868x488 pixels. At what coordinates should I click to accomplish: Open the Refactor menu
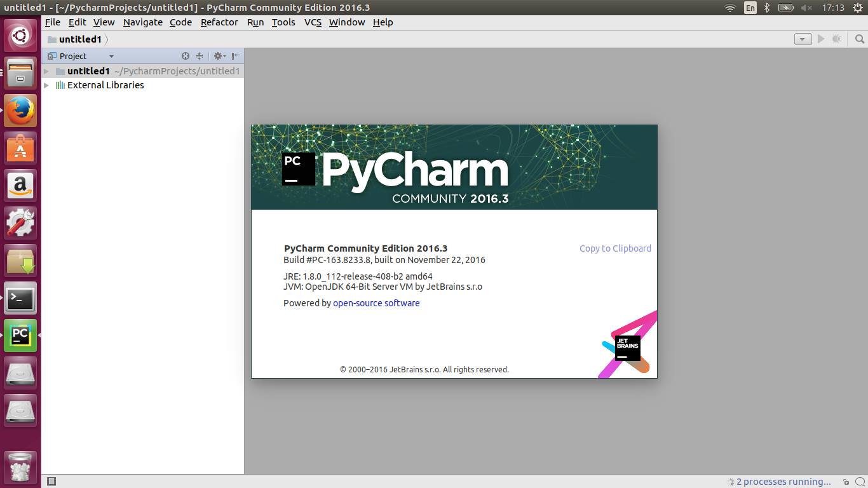(219, 22)
